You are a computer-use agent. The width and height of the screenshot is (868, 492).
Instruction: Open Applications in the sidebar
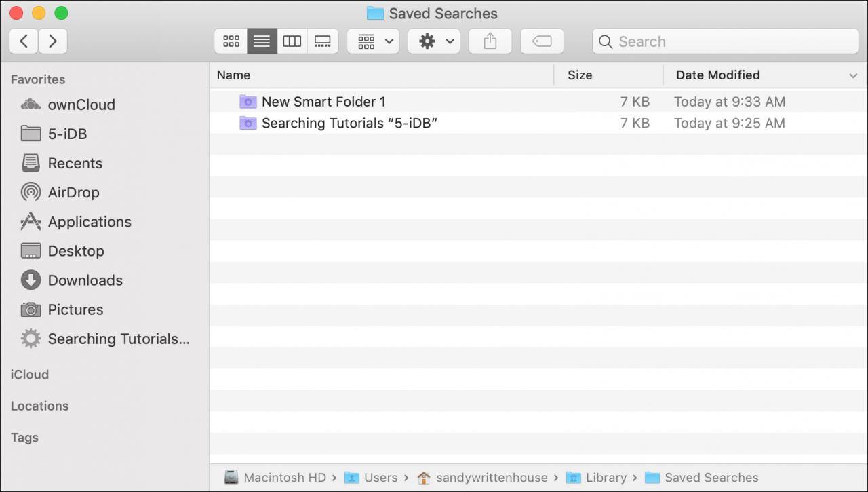click(x=90, y=221)
